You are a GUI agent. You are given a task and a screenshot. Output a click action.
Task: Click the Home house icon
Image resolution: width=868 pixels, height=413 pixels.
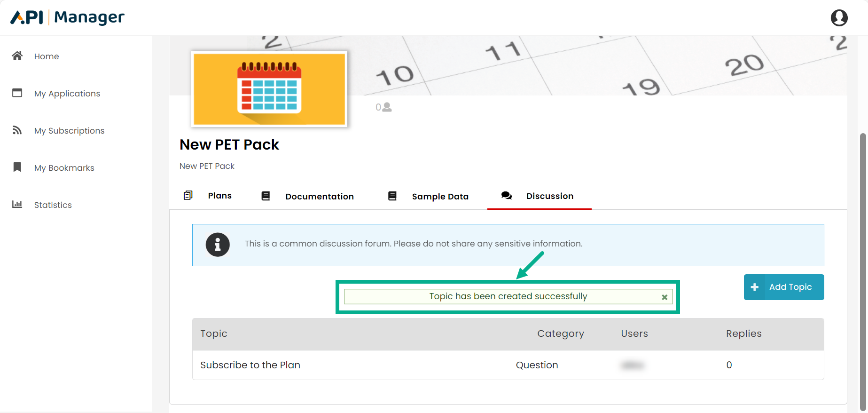pos(17,56)
